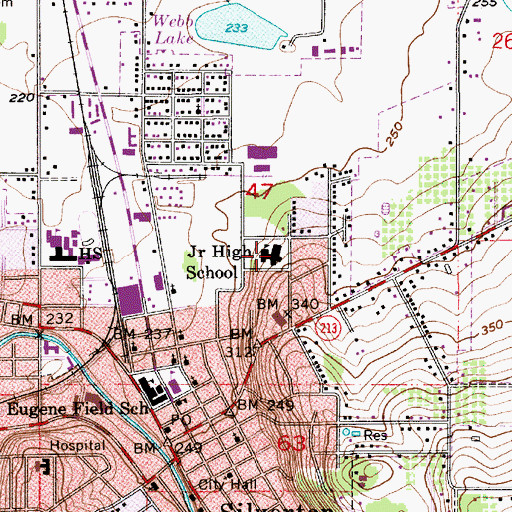Image resolution: width=512 pixels, height=512 pixels.
Task: Click the hospital building symbol
Action: pos(44,466)
